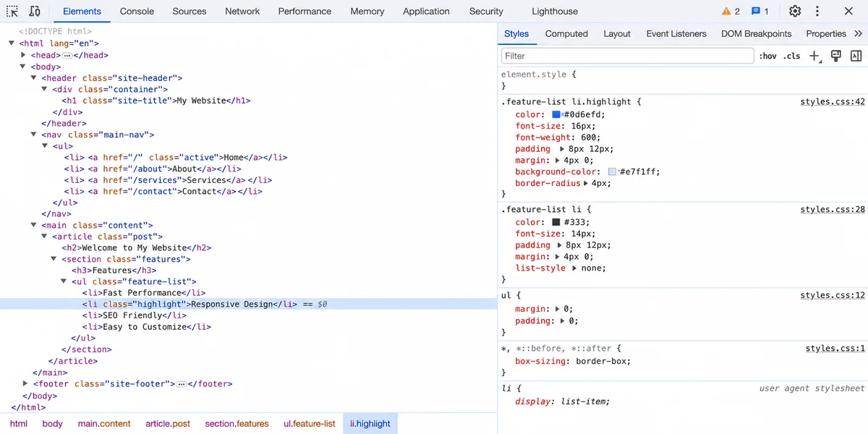
Task: Select the article.post breadcrumb item
Action: pyautogui.click(x=168, y=424)
